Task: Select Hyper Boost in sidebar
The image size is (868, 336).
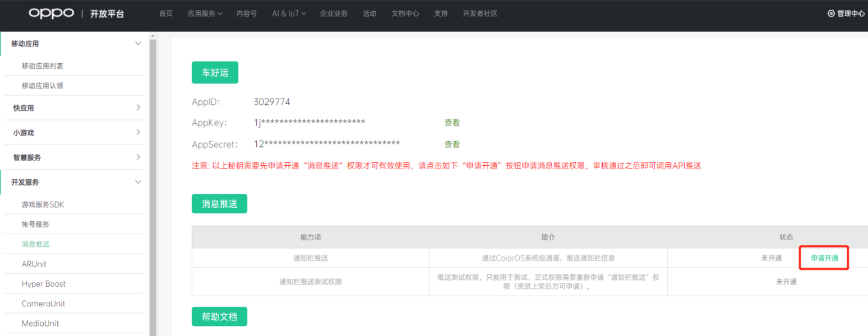Action: pyautogui.click(x=44, y=284)
